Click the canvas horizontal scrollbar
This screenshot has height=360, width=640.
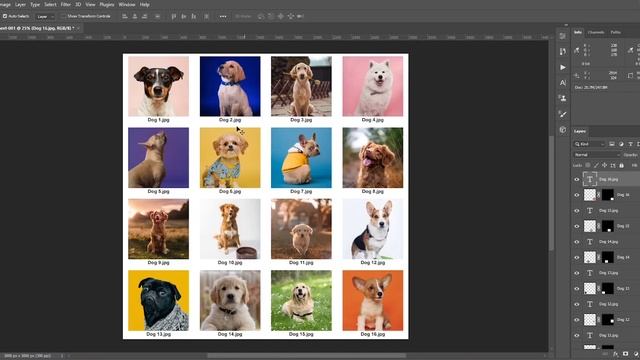(306, 356)
